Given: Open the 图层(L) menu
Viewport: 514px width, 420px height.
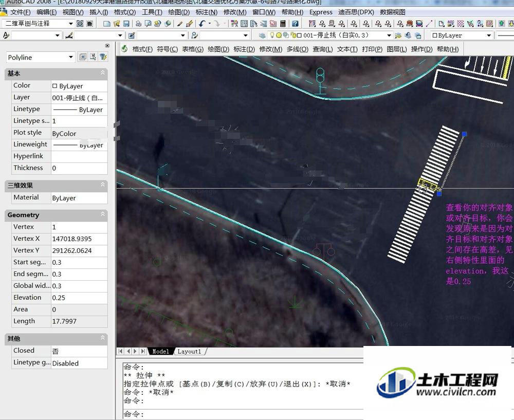Looking at the screenshot, I should [397, 49].
